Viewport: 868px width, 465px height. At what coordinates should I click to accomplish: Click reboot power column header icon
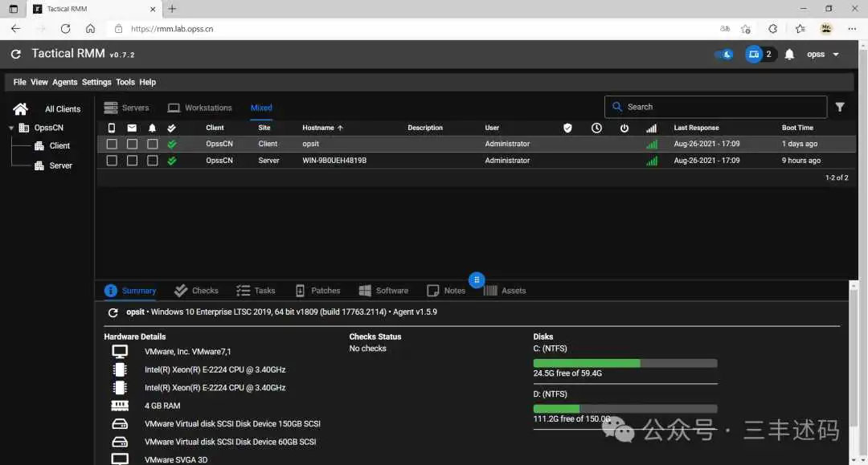(624, 128)
